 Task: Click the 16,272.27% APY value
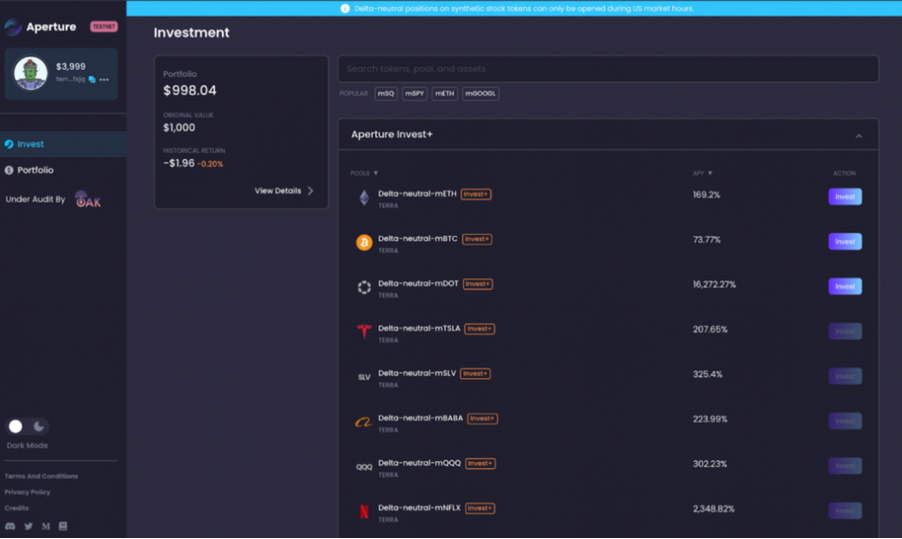(714, 285)
